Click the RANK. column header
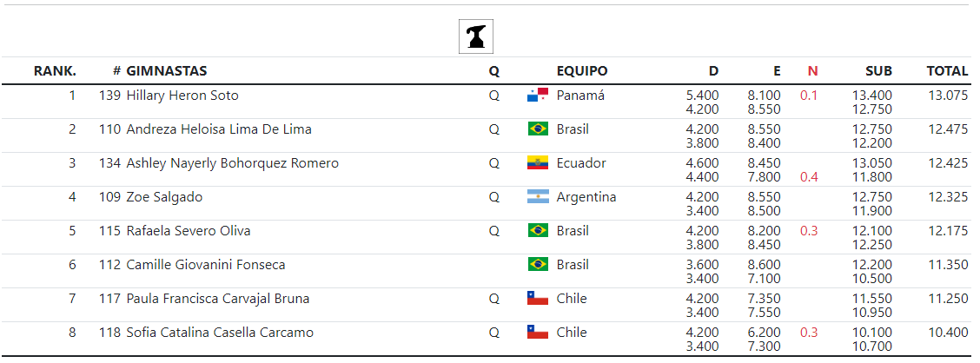 coord(55,71)
